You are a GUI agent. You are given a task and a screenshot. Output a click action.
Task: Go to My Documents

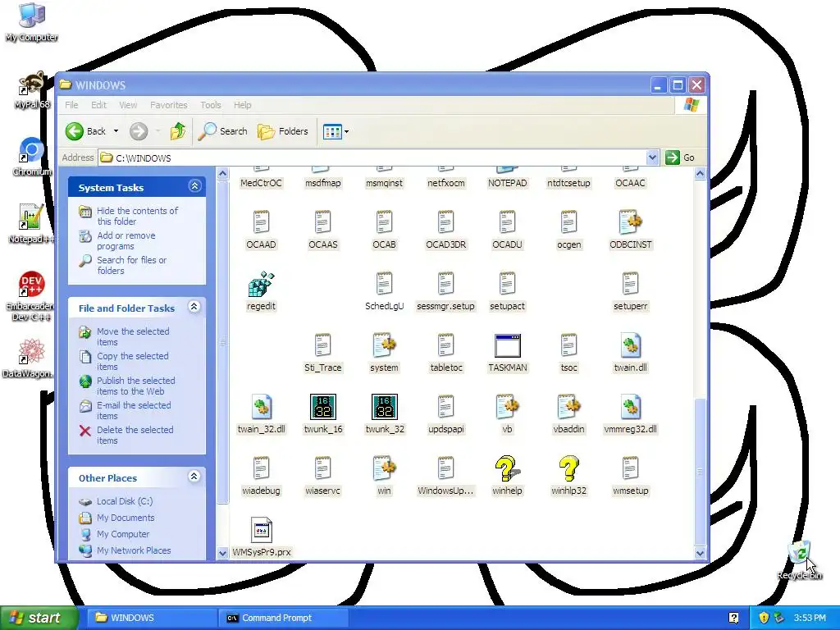(x=126, y=518)
